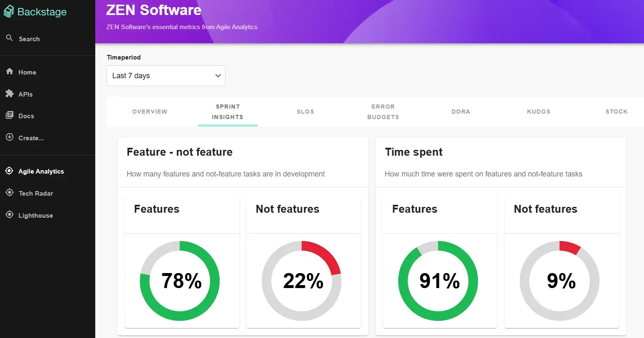
Task: Open Tech Radar sidebar link
Action: pyautogui.click(x=36, y=193)
